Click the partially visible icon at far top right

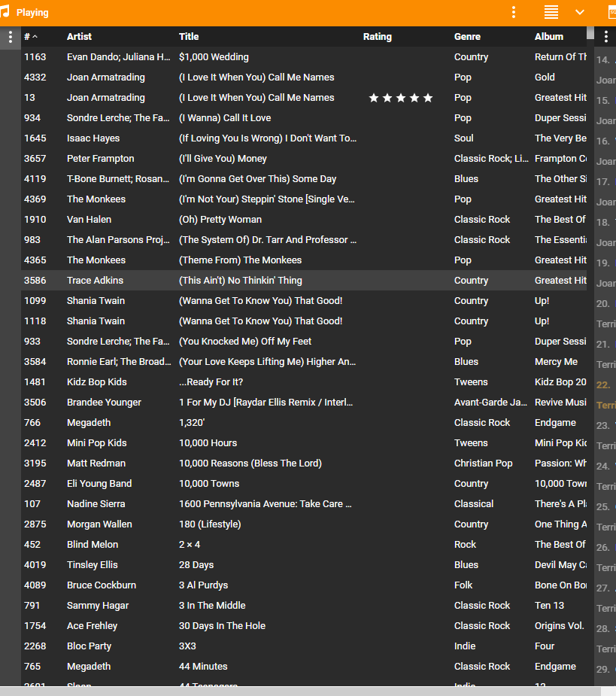tap(611, 12)
